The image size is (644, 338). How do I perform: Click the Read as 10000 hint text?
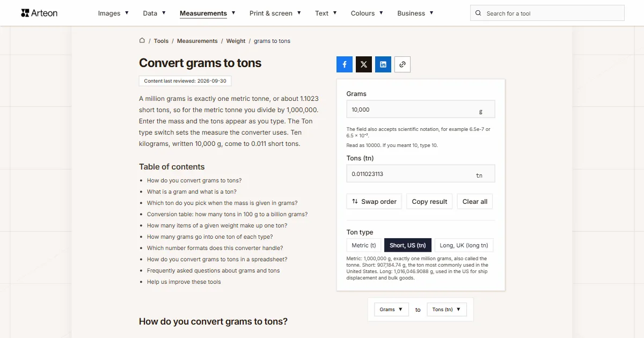point(392,145)
